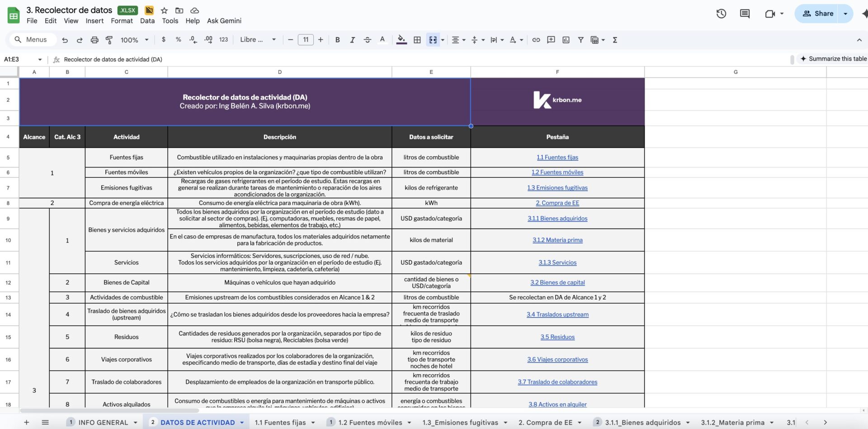
Task: Click the Insert link icon
Action: pos(536,40)
